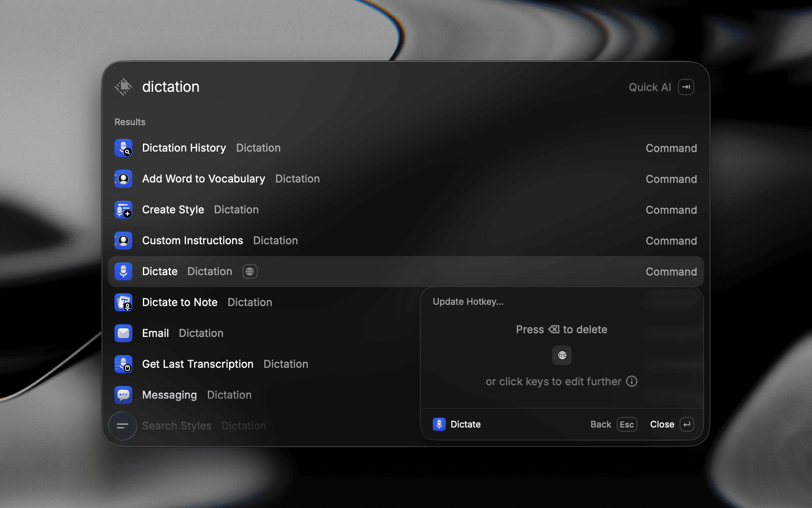Click the Close button in hotkey panel
Image resolution: width=812 pixels, height=508 pixels.
click(x=672, y=424)
